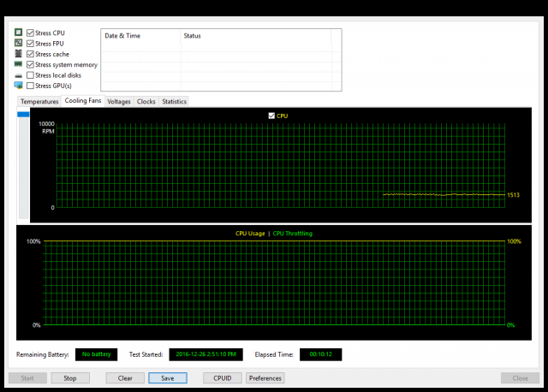The width and height of the screenshot is (548, 392).
Task: Click the disk drive icon beside Stress local disks
Action: coord(18,75)
